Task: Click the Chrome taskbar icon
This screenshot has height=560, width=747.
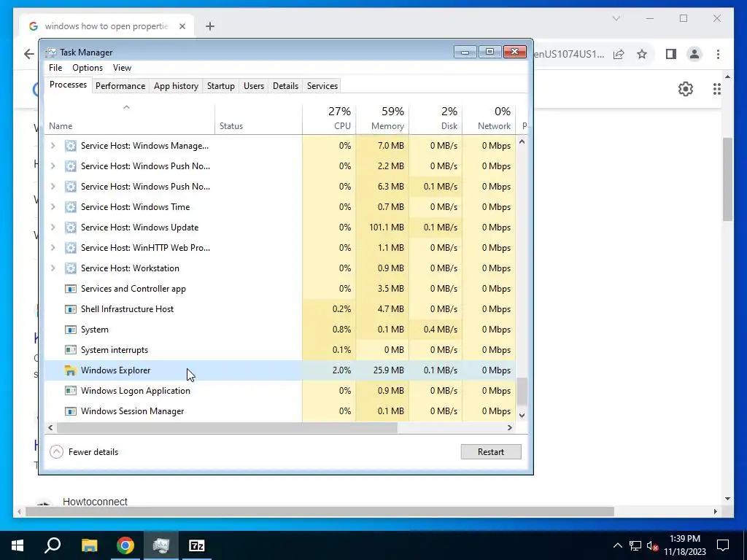Action: tap(125, 545)
